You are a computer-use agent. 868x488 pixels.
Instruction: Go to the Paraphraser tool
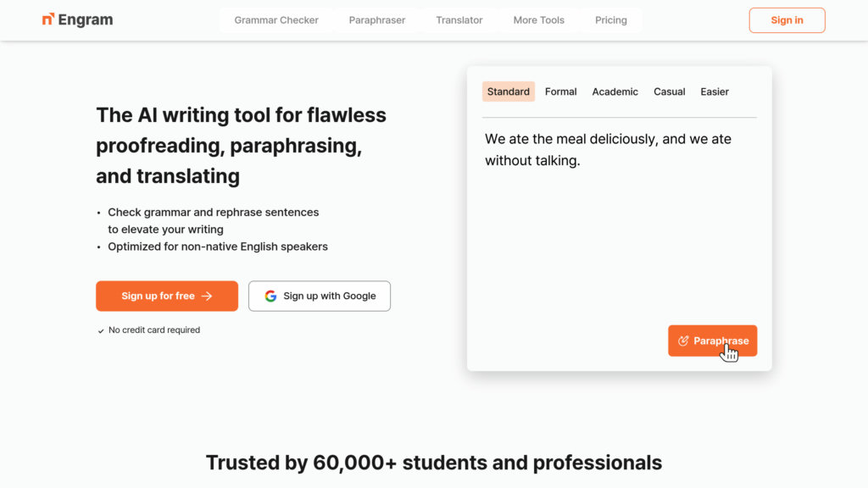click(377, 20)
